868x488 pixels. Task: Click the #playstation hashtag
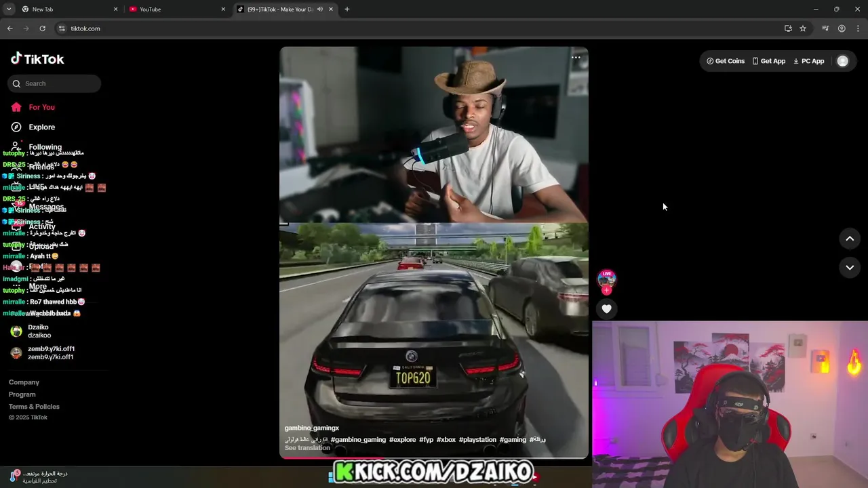point(477,439)
